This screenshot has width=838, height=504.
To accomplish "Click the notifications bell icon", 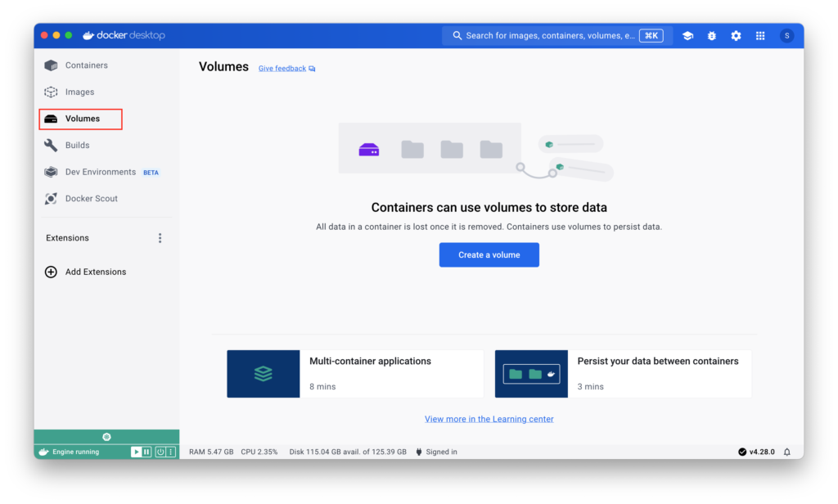I will [x=787, y=452].
